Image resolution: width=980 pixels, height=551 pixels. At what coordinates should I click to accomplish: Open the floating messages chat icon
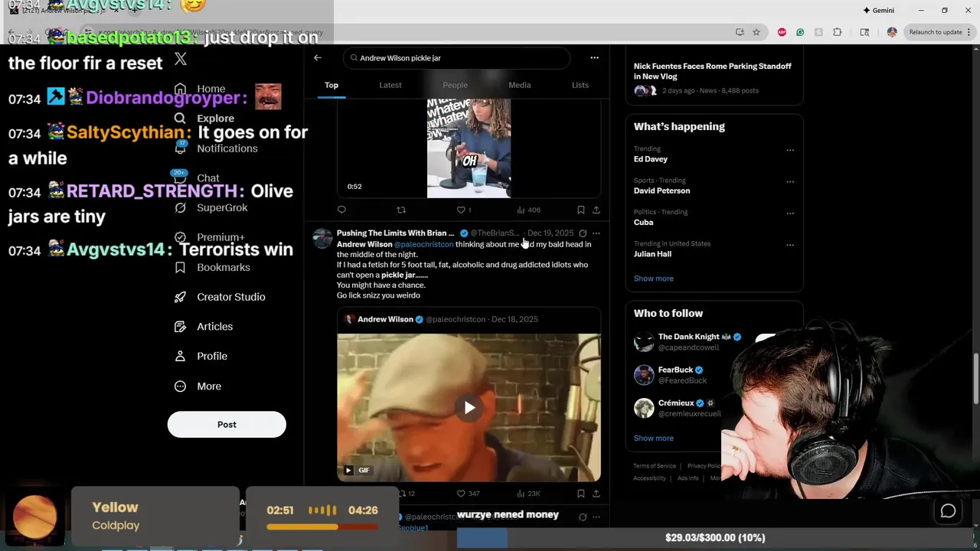tap(948, 511)
